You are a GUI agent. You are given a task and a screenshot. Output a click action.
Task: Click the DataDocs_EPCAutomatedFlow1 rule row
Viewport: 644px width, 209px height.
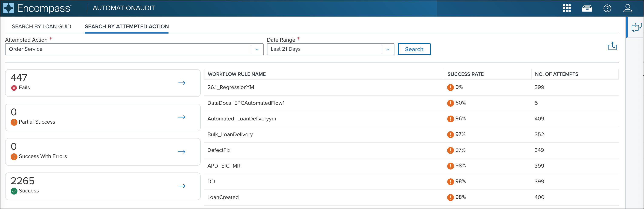coord(246,103)
